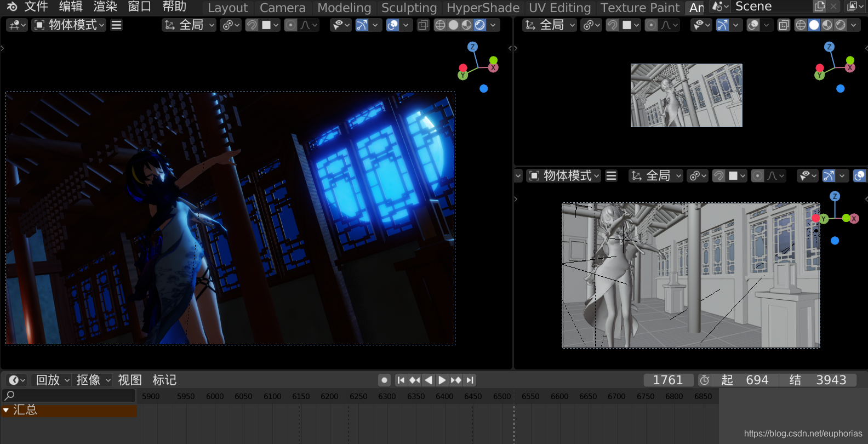The height and width of the screenshot is (444, 868).
Task: Click the green Y axis on bottom-right gizmo
Action: [823, 219]
